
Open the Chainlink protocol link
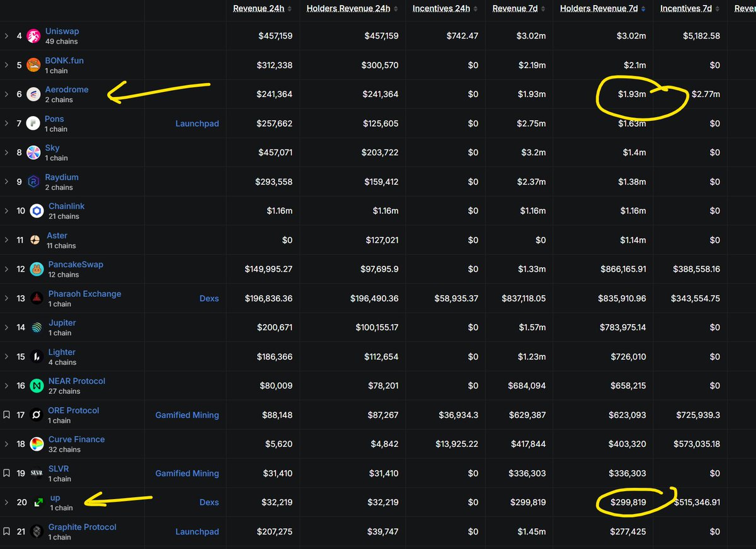[67, 206]
